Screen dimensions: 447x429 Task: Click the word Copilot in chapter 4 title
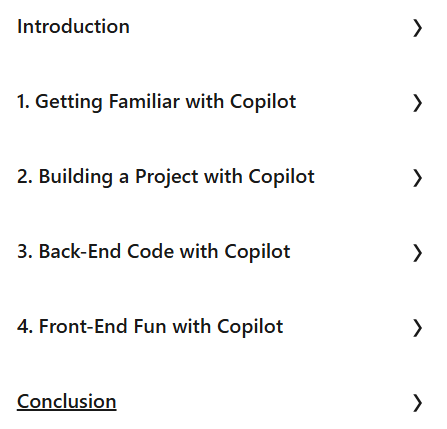point(250,327)
